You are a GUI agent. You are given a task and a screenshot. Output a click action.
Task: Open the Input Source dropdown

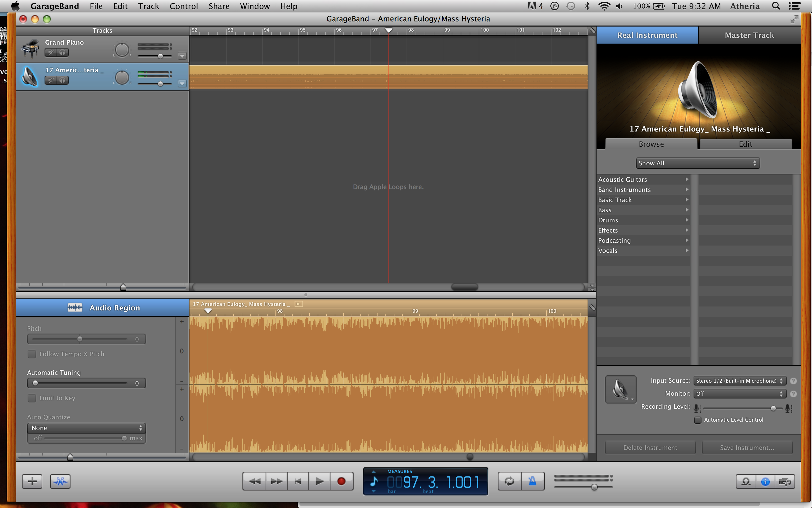pyautogui.click(x=740, y=381)
